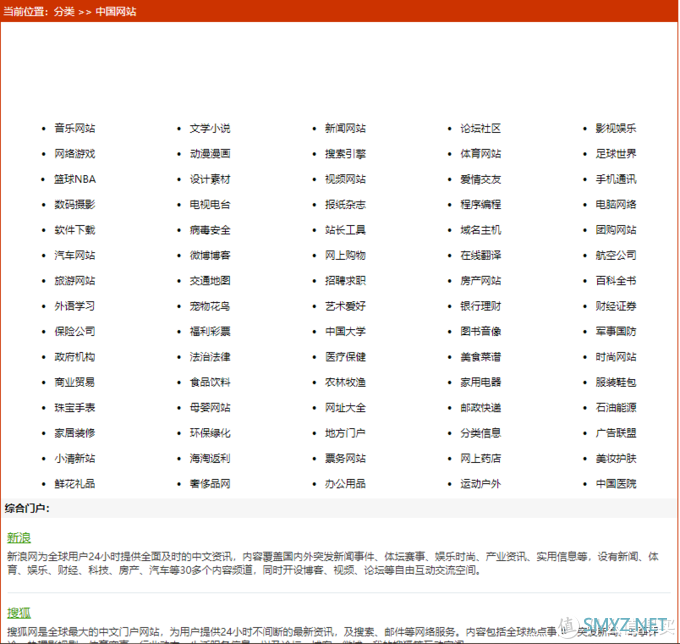Select the 影视娱乐 category

pos(615,129)
